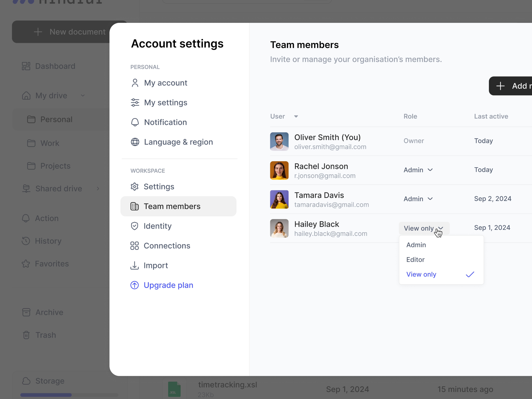The image size is (532, 399).
Task: Click the Dashboard icon in background sidebar
Action: coord(26,66)
